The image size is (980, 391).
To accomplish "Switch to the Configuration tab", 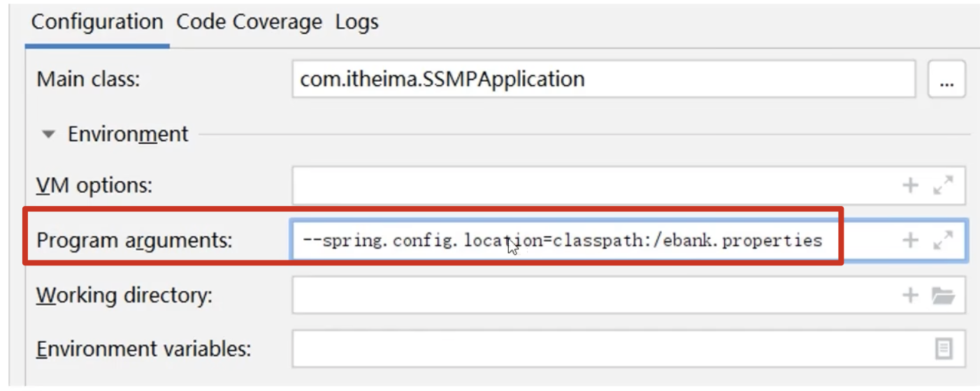I will coord(97,22).
